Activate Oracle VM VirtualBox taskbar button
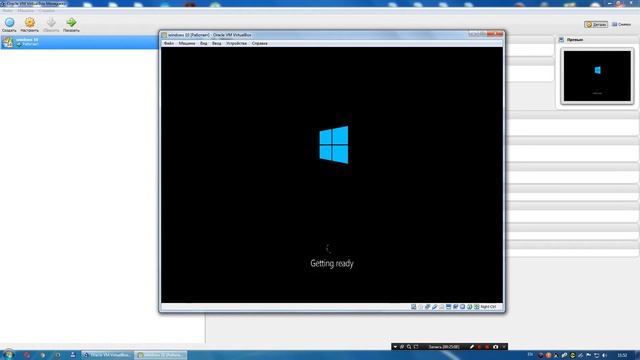This screenshot has height=360, width=640. tap(107, 355)
